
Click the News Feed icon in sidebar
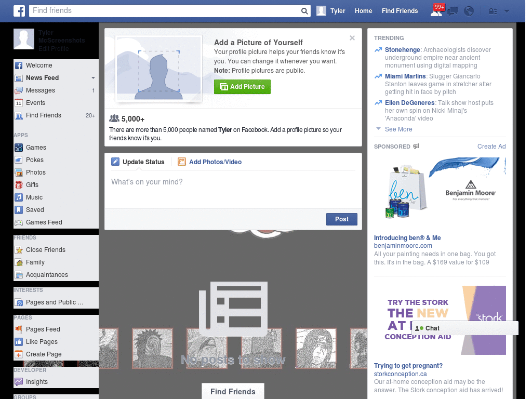coord(19,78)
